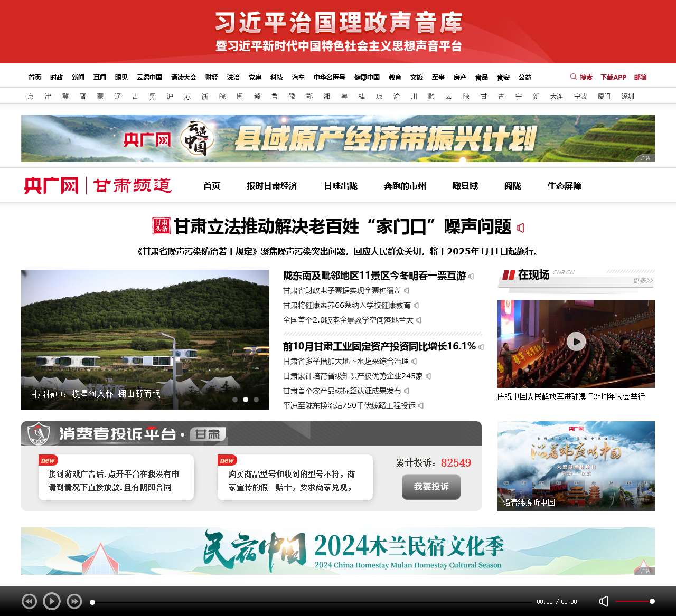676x616 pixels.
Task: Open the 振时甘肃经济 channel tab
Action: tap(272, 186)
